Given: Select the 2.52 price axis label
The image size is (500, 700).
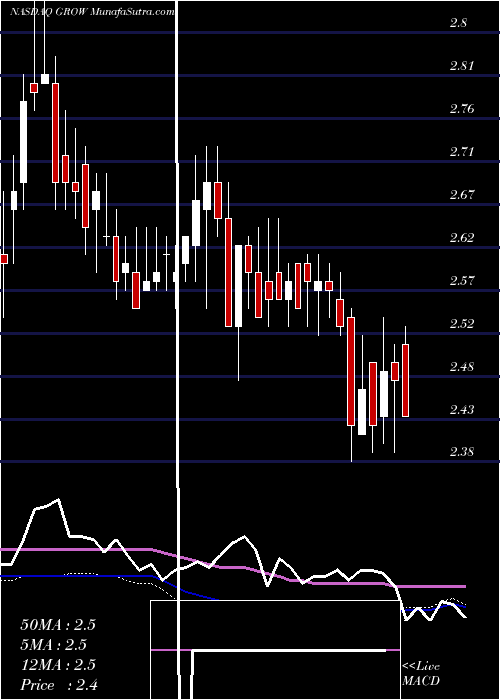Looking at the screenshot, I should point(461,323).
